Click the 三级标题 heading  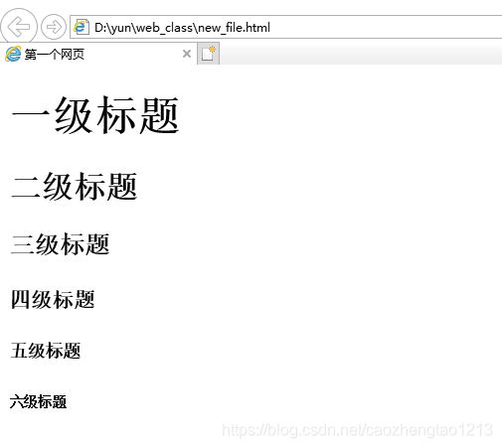pos(61,244)
